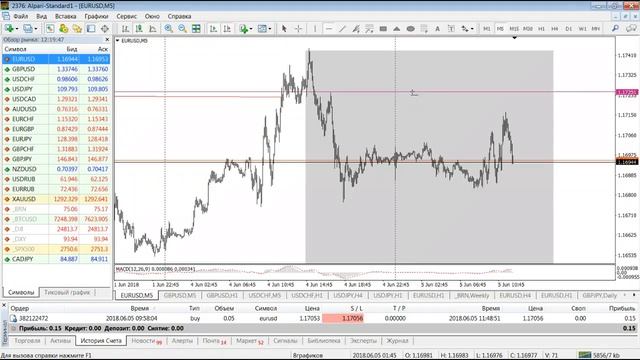
Task: Switch timeframe to MN
Action: click(596, 29)
